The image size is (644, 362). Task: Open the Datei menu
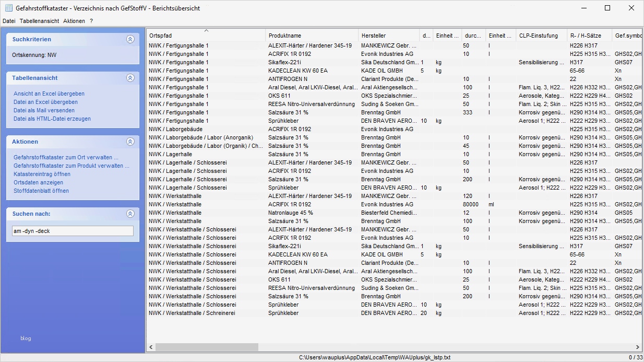coord(9,21)
